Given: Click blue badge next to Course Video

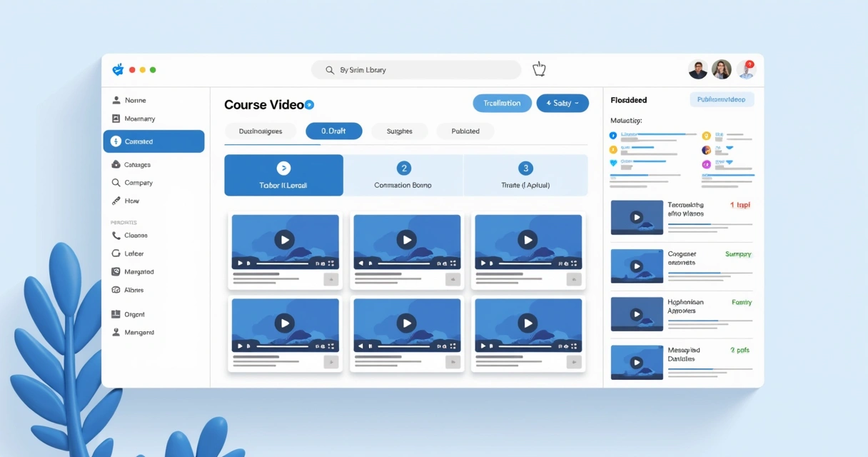Looking at the screenshot, I should pyautogui.click(x=309, y=105).
